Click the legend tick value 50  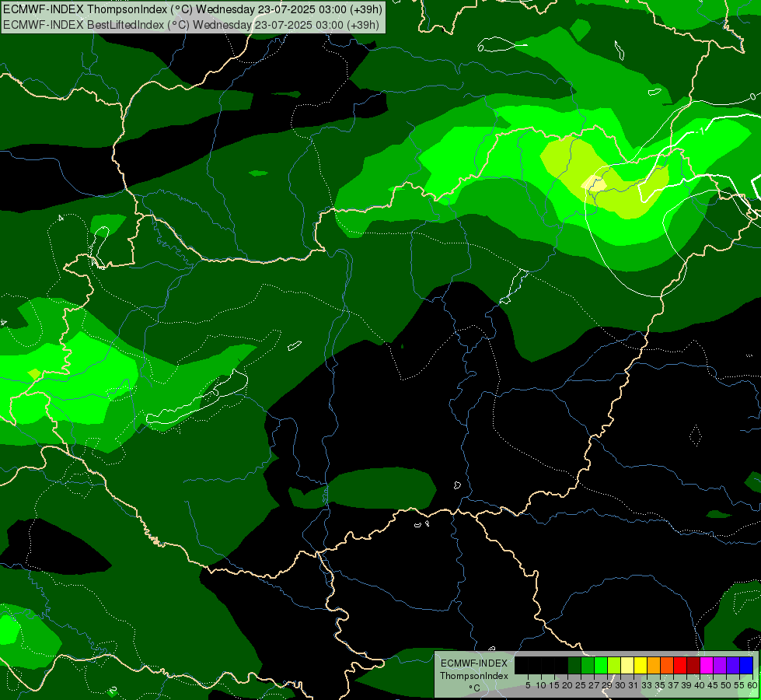[x=727, y=685]
